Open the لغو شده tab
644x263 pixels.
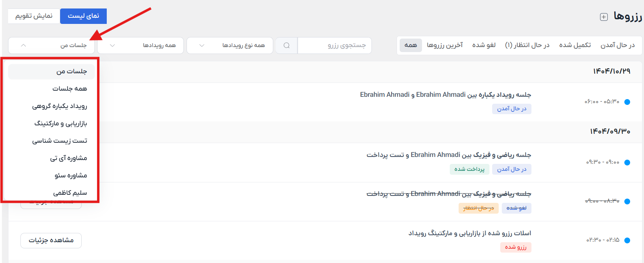pos(484,46)
